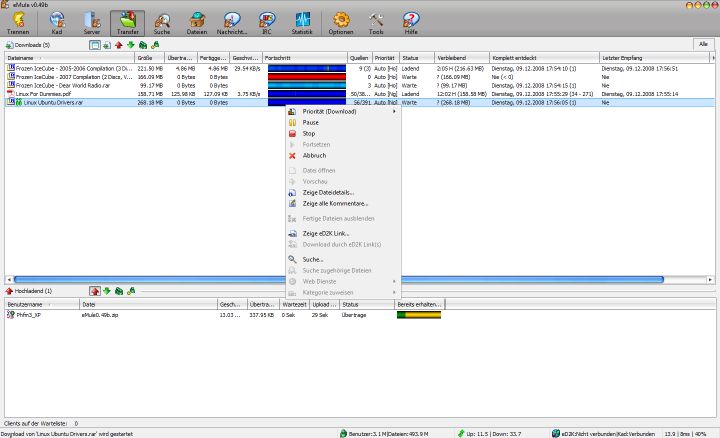Open the Statistik view
720x438 pixels.
coord(302,21)
